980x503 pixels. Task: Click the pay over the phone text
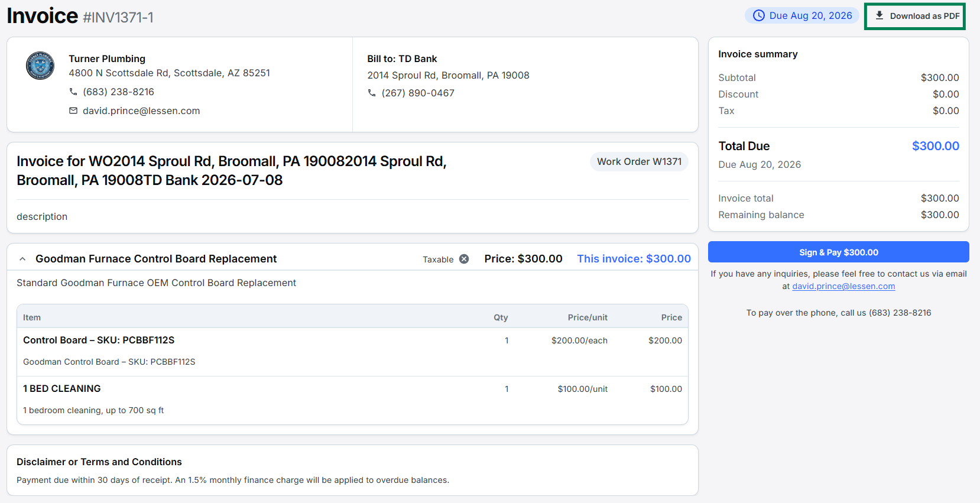tap(839, 313)
